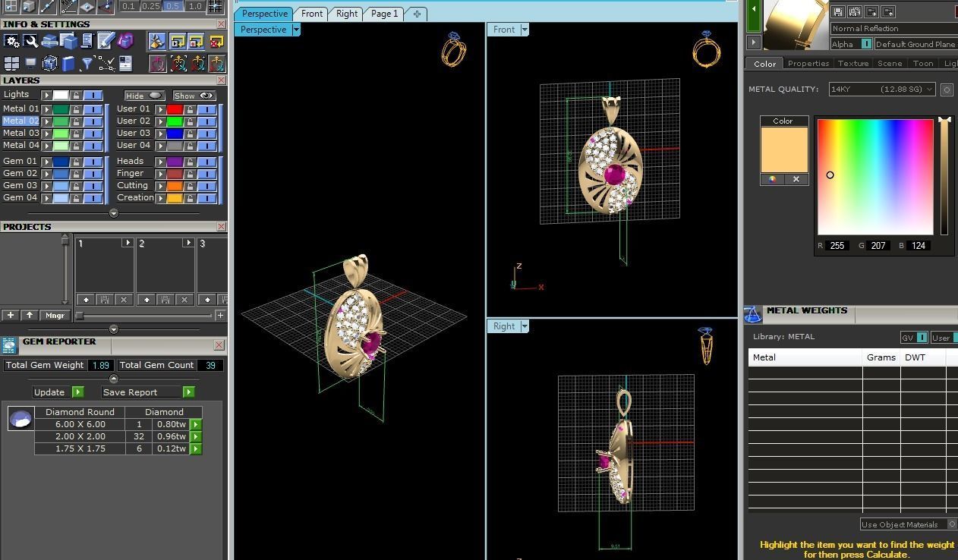Set snap value to 0.25
Viewport: 958px width, 560px height.
150,6
